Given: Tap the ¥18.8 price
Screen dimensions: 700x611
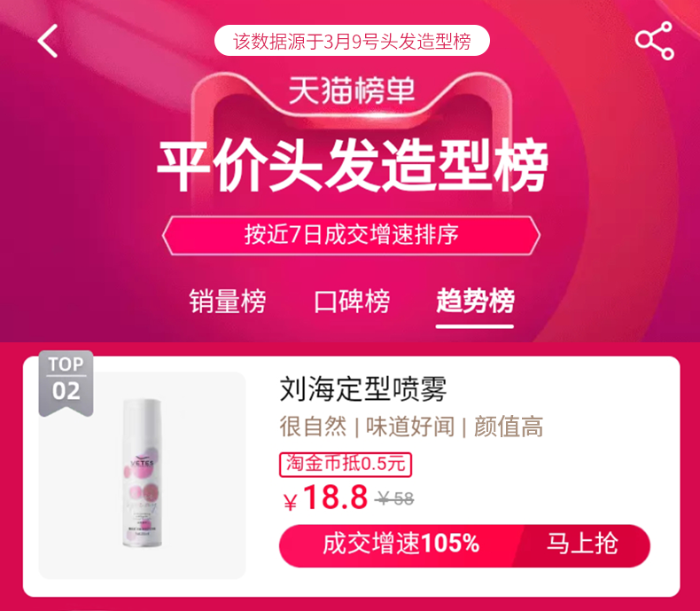Looking at the screenshot, I should [326, 497].
